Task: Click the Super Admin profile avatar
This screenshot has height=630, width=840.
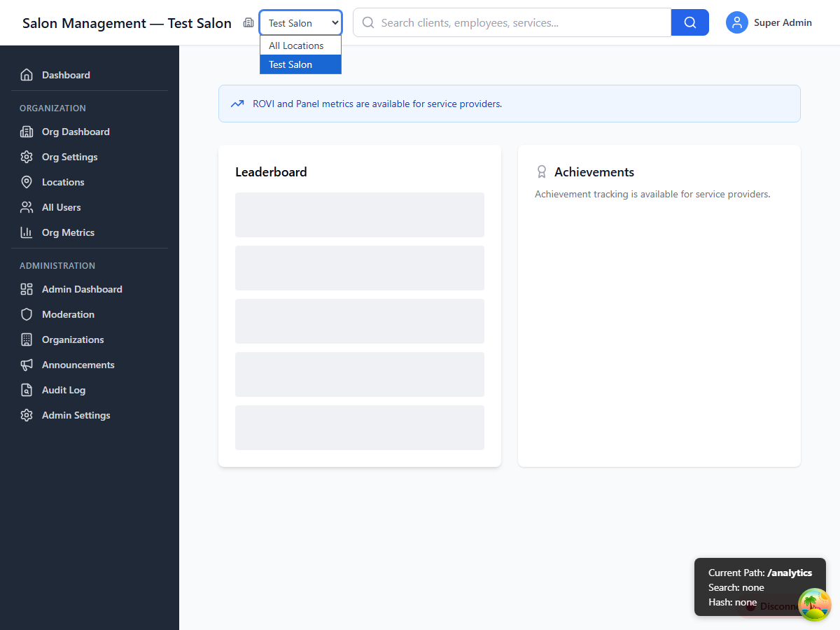Action: [x=736, y=22]
